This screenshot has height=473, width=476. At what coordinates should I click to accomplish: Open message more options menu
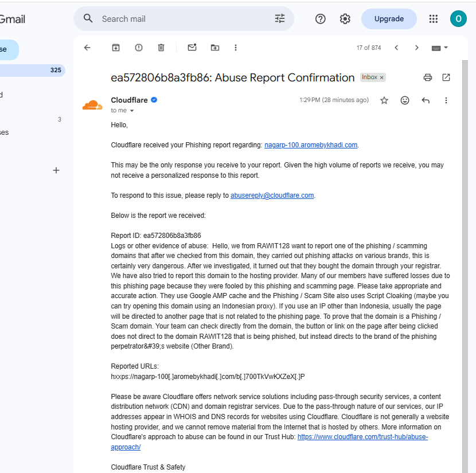tap(446, 100)
